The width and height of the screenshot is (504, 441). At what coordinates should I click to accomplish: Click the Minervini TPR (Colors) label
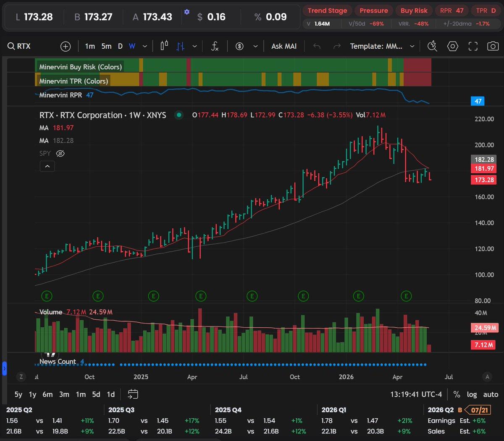coord(73,81)
